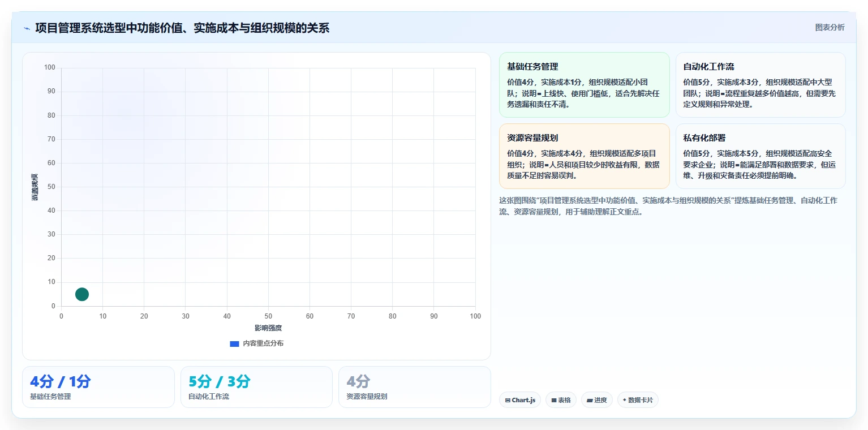Select the 4分 / 1分 stat card
This screenshot has height=430, width=868.
[98, 387]
